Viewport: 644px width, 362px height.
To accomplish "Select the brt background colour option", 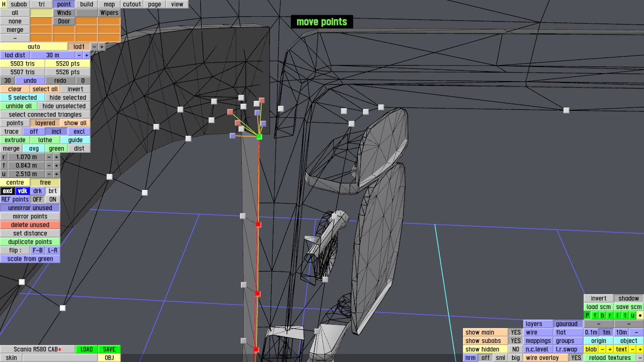I will click(x=52, y=191).
